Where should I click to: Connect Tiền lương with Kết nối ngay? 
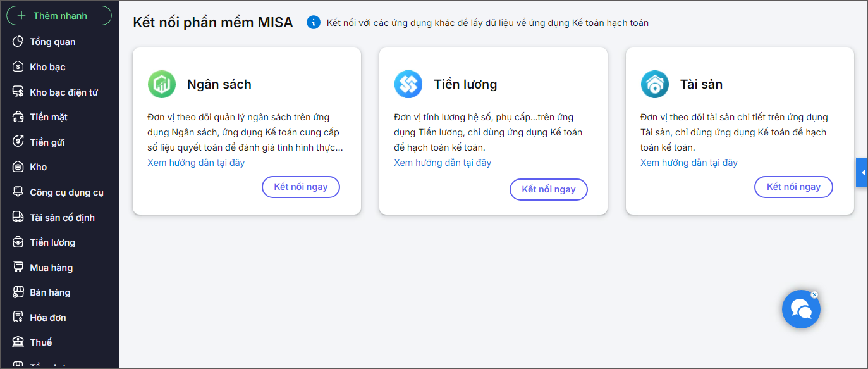pos(548,189)
